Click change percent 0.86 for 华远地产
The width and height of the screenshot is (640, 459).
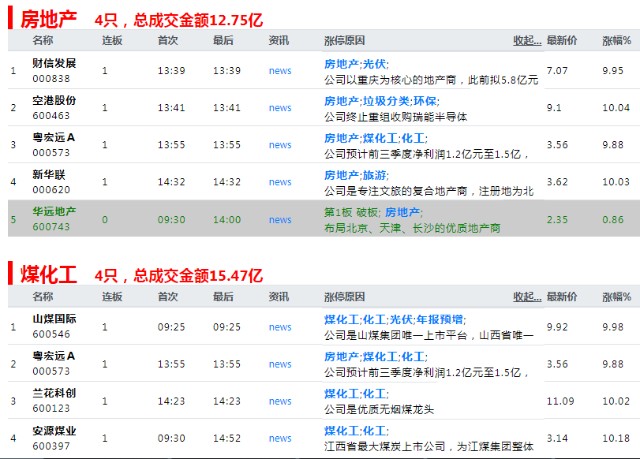pos(613,220)
